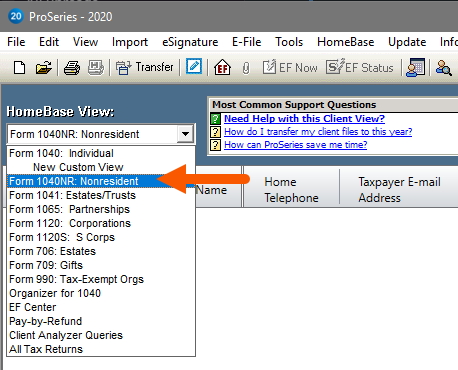Click the New blank document icon
458x370 pixels.
[19, 68]
